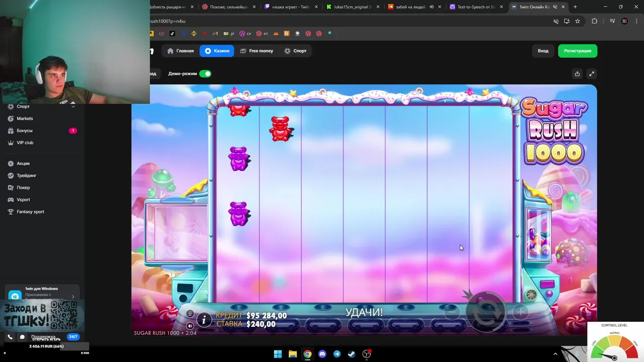
Task: Switch to the Text-to-Speech tab
Action: pos(476,7)
